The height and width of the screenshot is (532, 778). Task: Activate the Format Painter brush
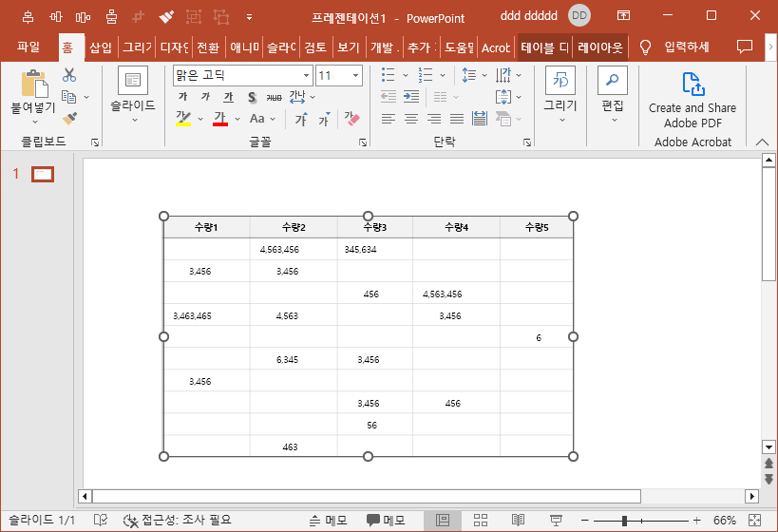pos(69,118)
